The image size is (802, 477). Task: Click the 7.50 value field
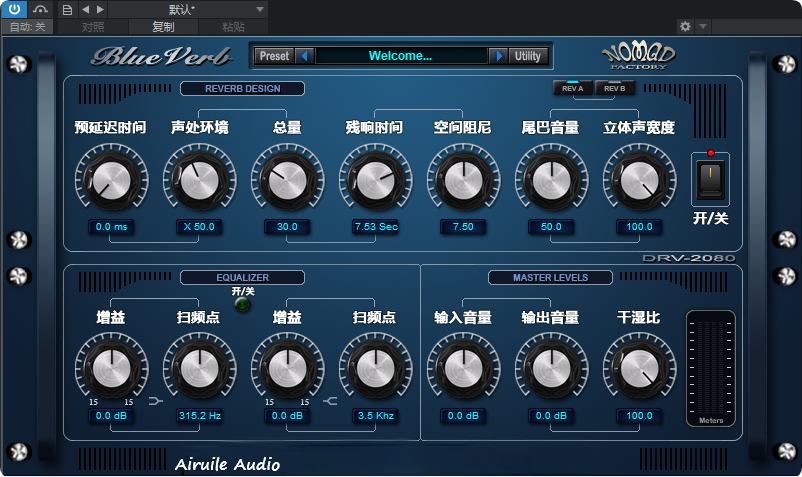[x=463, y=226]
